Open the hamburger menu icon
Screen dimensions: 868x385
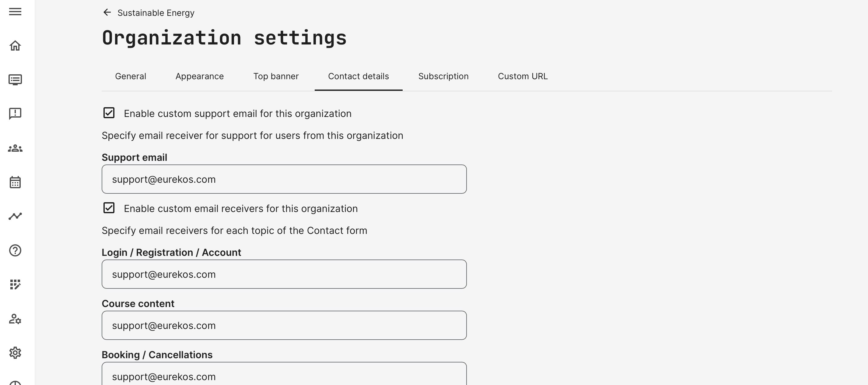pyautogui.click(x=15, y=12)
